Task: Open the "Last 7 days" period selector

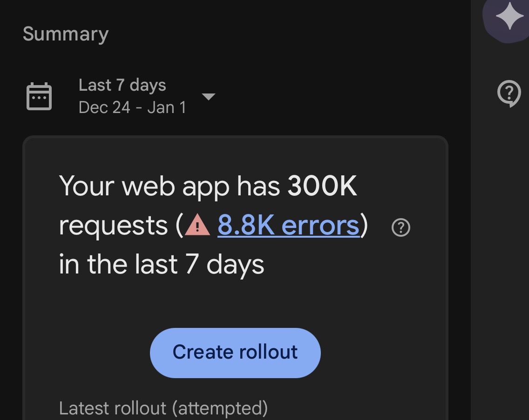Action: tap(122, 85)
